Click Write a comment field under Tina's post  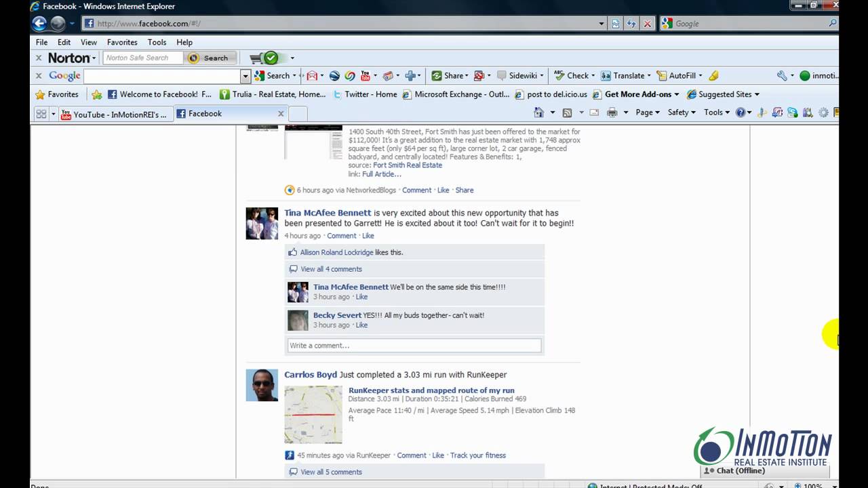click(x=414, y=346)
